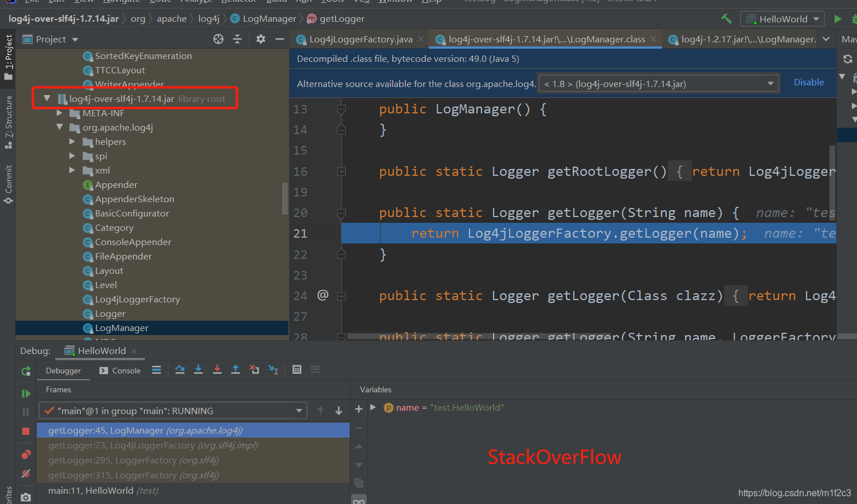Image resolution: width=857 pixels, height=504 pixels.
Task: Click the Step Out icon
Action: [x=236, y=370]
